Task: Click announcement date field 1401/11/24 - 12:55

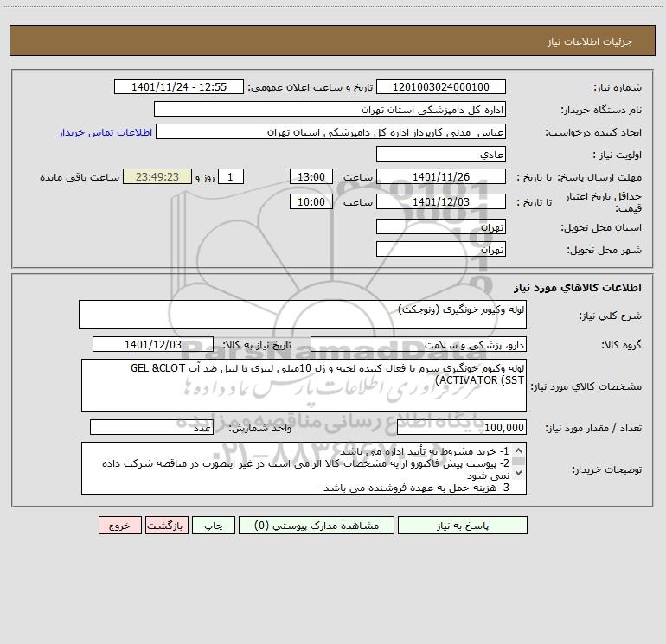Action: (179, 86)
